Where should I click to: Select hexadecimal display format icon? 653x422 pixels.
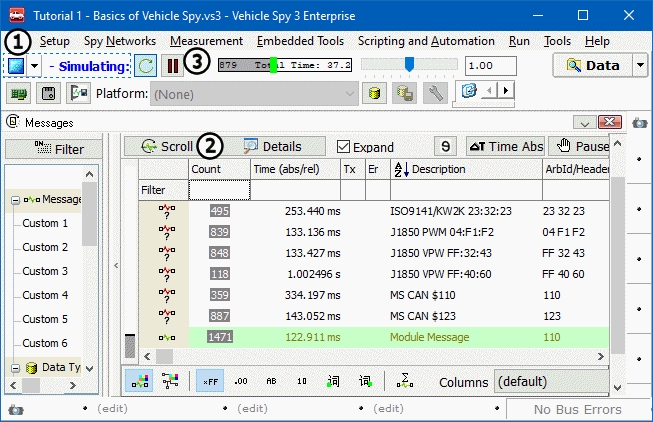click(x=209, y=381)
